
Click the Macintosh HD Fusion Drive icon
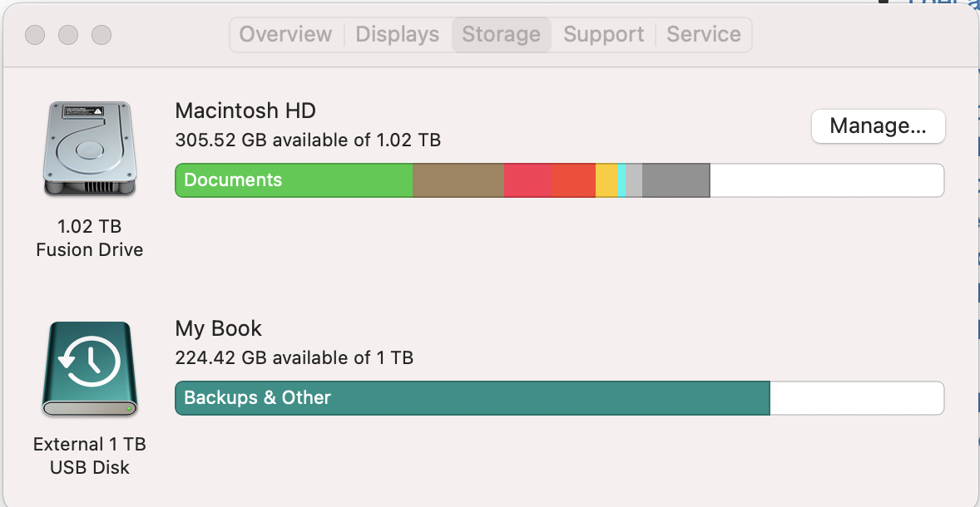pos(88,149)
